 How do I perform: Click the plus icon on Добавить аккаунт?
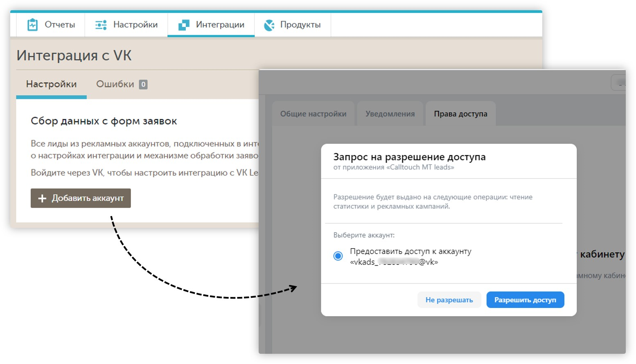tap(42, 198)
